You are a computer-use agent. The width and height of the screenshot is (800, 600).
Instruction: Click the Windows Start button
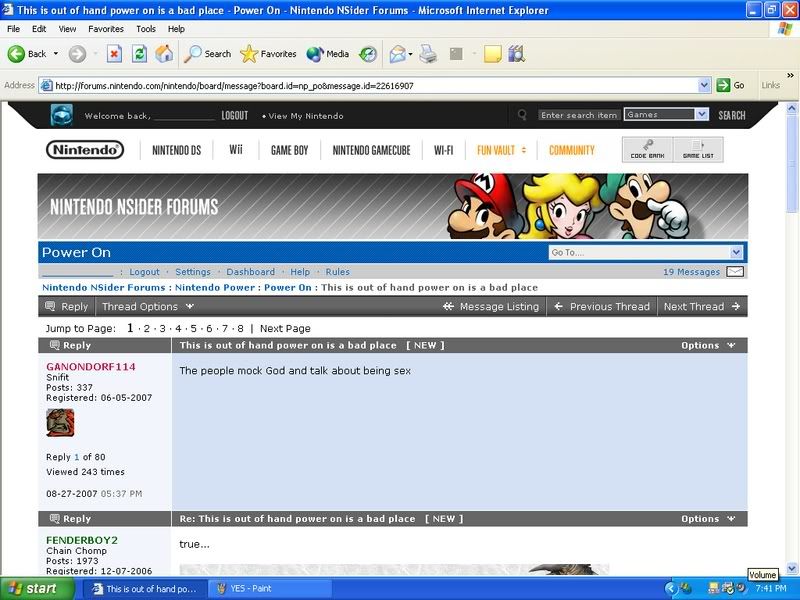pos(36,588)
